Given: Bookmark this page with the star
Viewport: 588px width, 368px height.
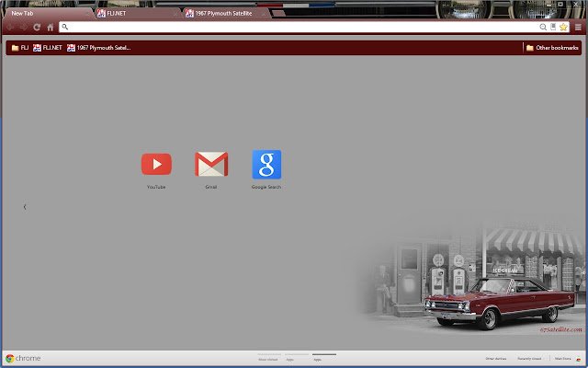Looking at the screenshot, I should (563, 27).
